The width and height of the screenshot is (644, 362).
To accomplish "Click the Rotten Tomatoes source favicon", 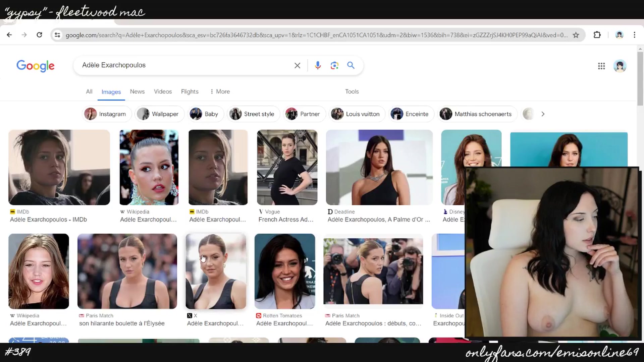I will (x=259, y=316).
